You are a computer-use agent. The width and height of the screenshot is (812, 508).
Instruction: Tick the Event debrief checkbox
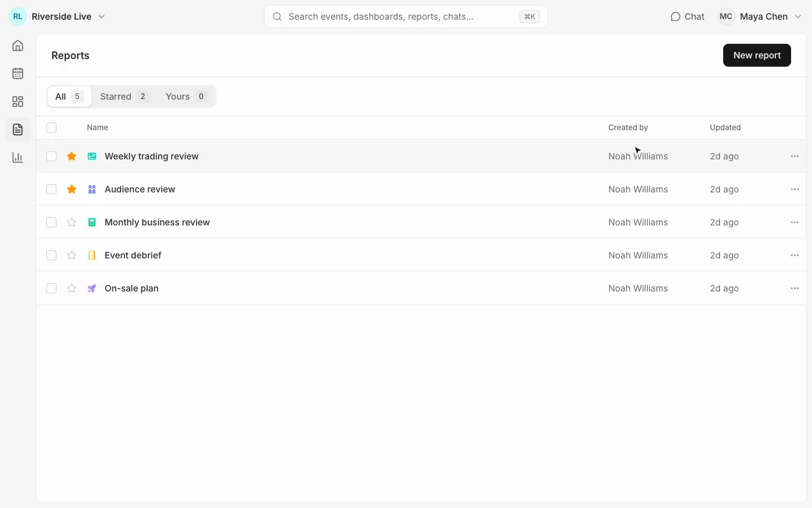[51, 255]
